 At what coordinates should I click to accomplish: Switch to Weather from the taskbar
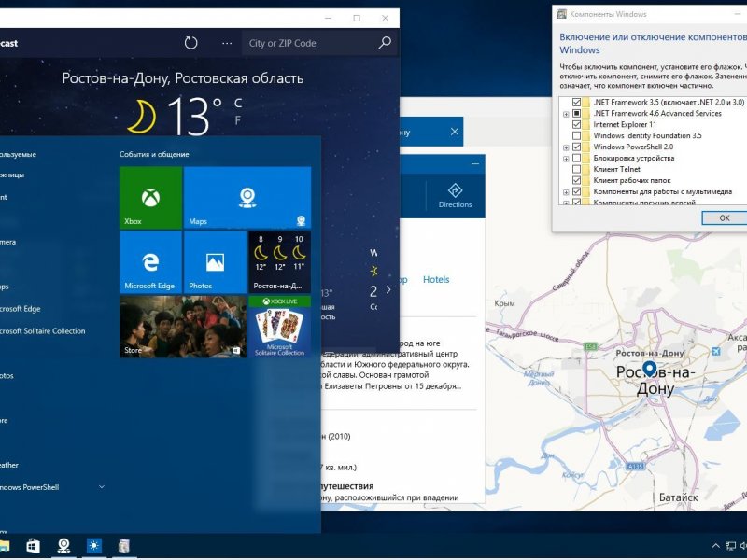pos(94,546)
